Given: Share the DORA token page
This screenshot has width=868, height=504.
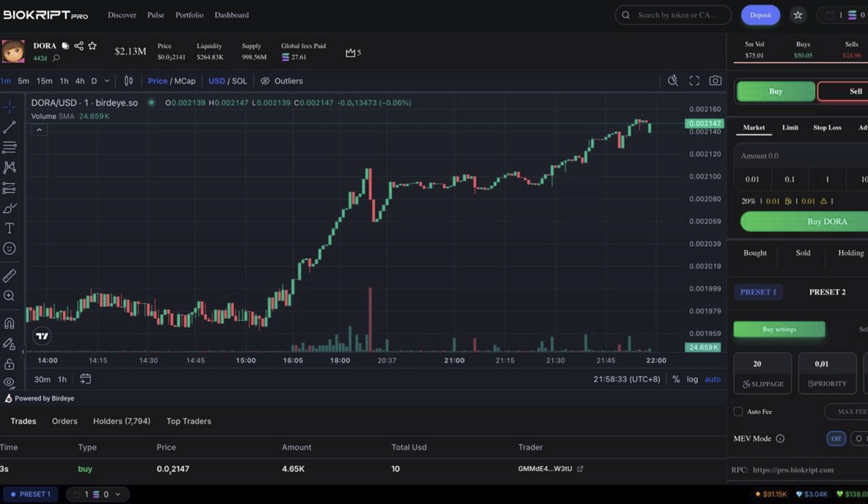Looking at the screenshot, I should pyautogui.click(x=79, y=46).
